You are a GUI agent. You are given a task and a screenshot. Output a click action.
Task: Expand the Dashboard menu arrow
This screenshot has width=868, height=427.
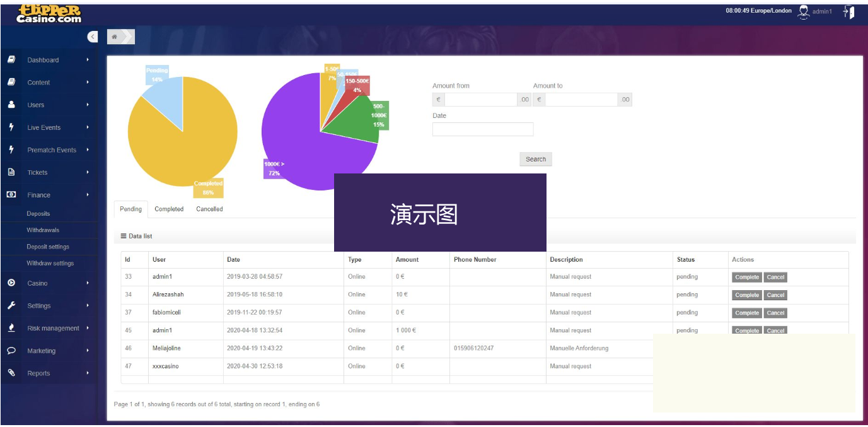pyautogui.click(x=88, y=60)
